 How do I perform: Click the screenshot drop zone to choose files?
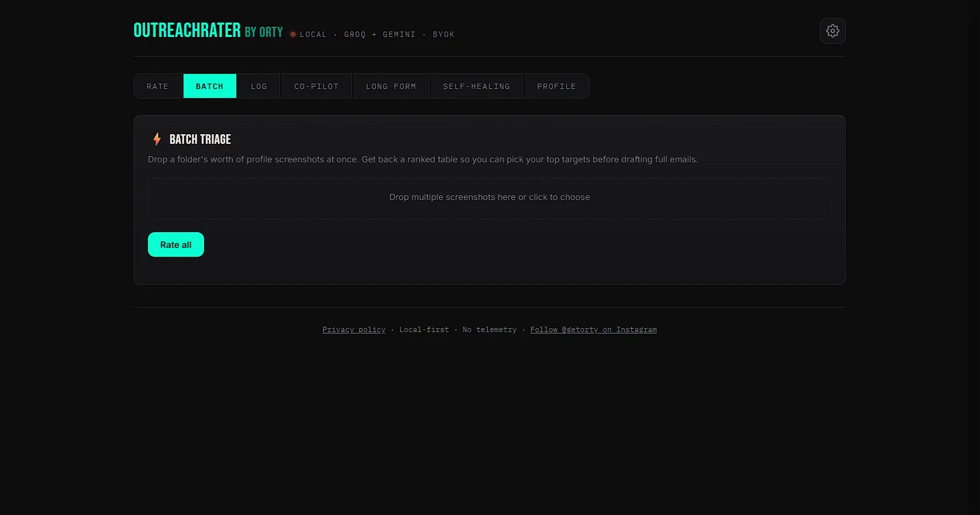[x=490, y=199]
